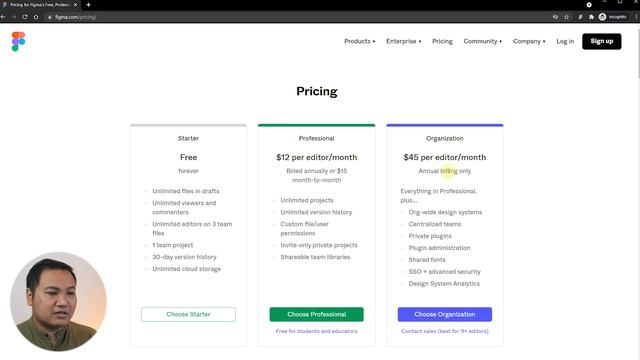Open the Pricing nav link
The width and height of the screenshot is (640, 360).
click(442, 41)
